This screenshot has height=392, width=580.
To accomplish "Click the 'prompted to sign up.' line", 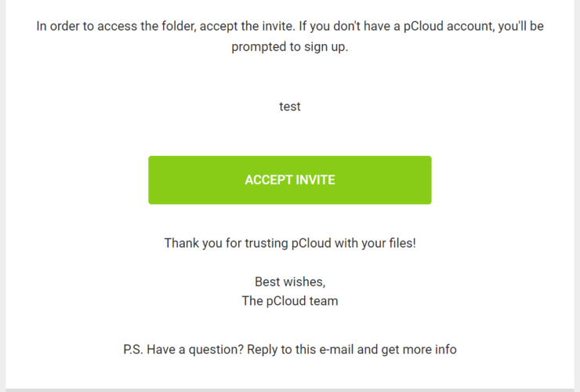I will coord(290,46).
